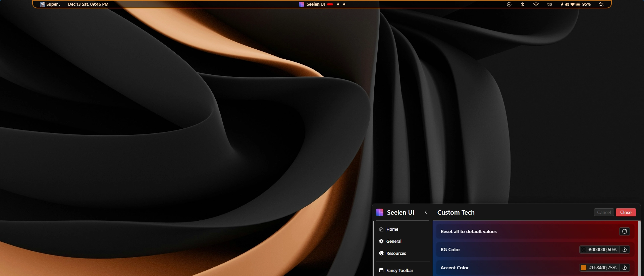This screenshot has width=644, height=276.
Task: Click the volume speaker icon
Action: (549, 4)
